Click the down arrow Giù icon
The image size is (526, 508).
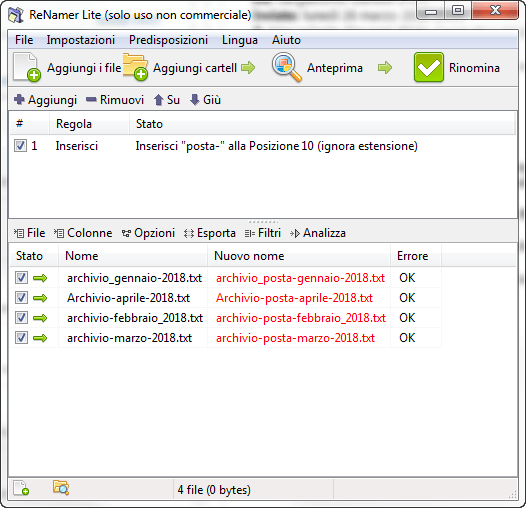click(x=195, y=100)
